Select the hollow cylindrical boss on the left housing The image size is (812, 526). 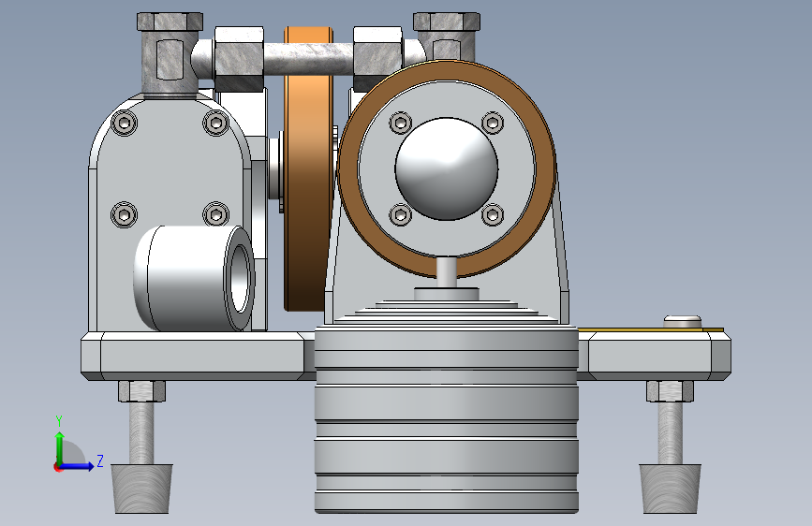[194, 278]
